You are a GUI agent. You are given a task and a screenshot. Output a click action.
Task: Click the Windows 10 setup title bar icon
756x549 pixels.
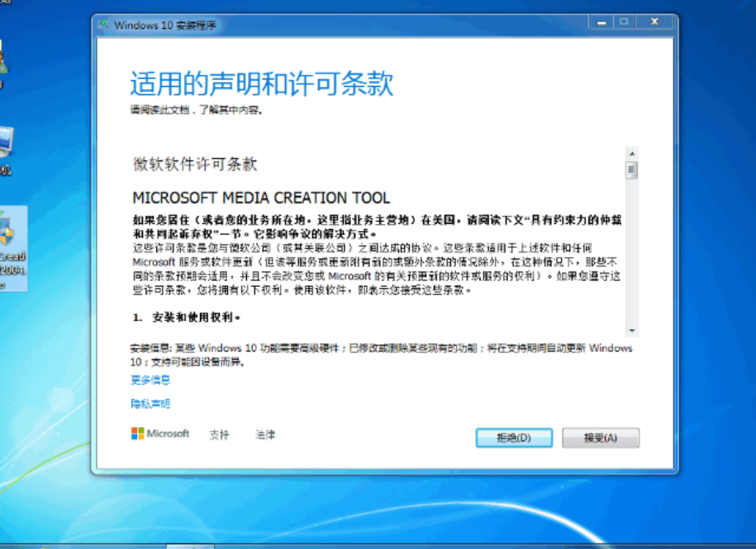tap(104, 25)
